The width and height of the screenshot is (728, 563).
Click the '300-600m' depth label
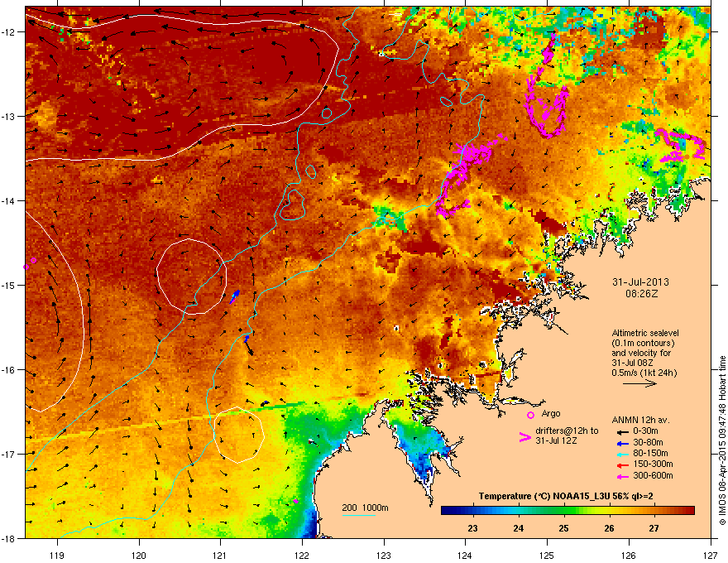[x=653, y=475]
